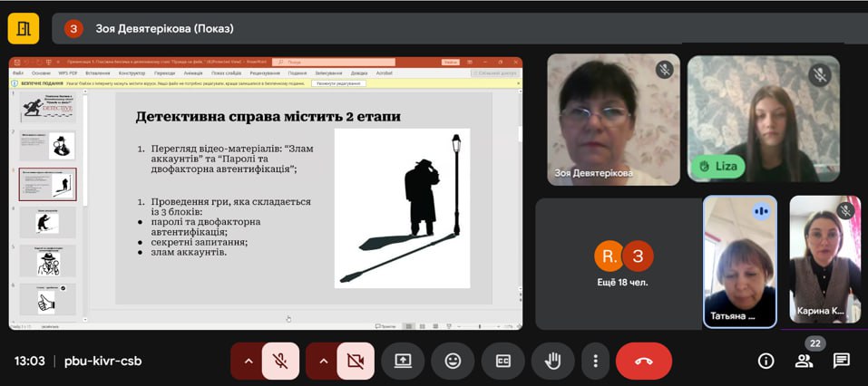The image size is (868, 386).
Task: Show the participants list with 22 people
Action: pos(804,361)
